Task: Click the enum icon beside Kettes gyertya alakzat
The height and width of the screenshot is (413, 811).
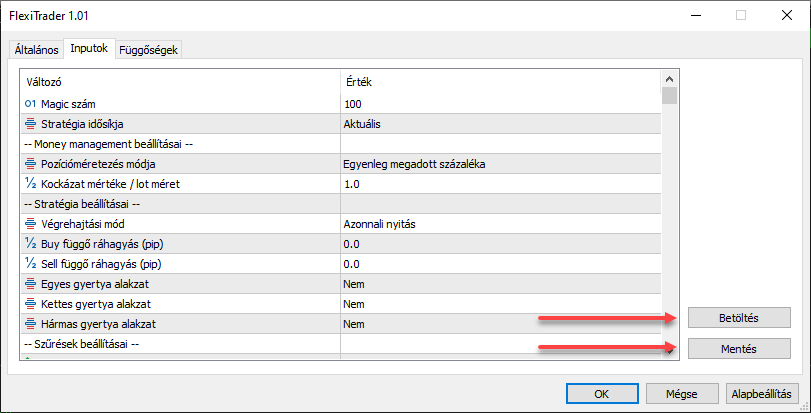Action: (30, 304)
